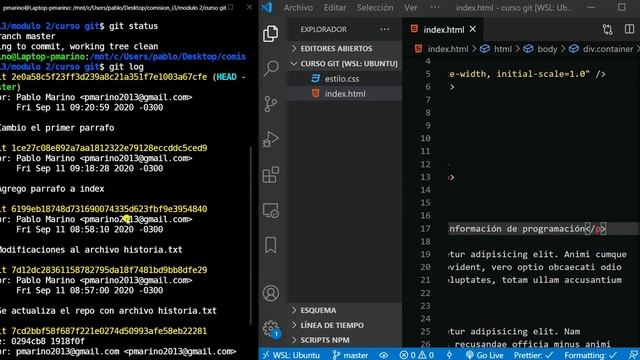Expand the Esquema section
Image resolution: width=640 pixels, height=360 pixels.
tap(345, 310)
